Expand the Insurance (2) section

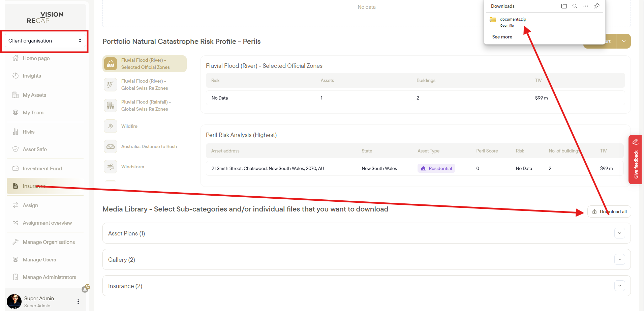click(x=620, y=286)
